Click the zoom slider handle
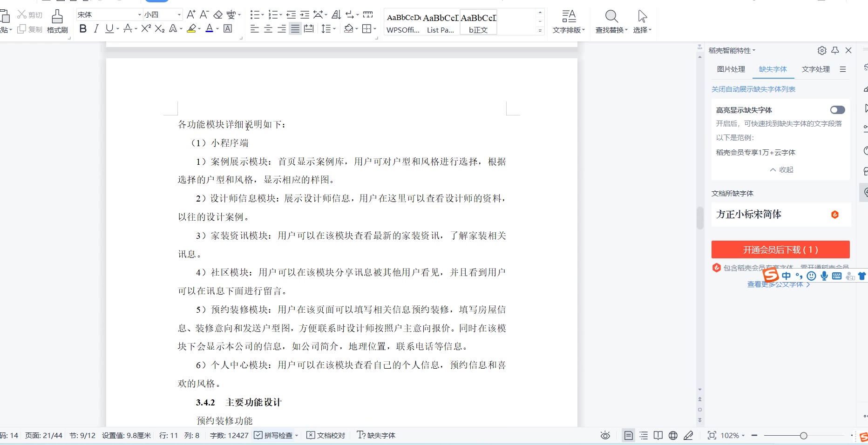Viewport: 868px width, 445px height. [x=803, y=436]
